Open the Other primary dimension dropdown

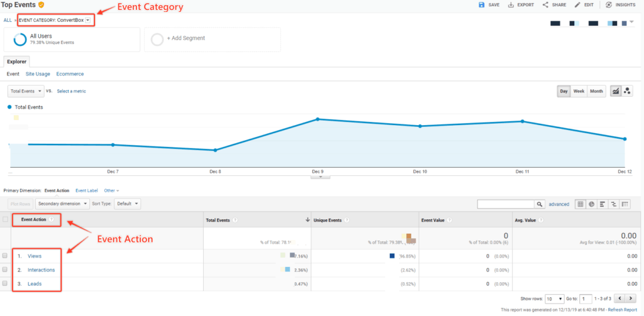(112, 190)
